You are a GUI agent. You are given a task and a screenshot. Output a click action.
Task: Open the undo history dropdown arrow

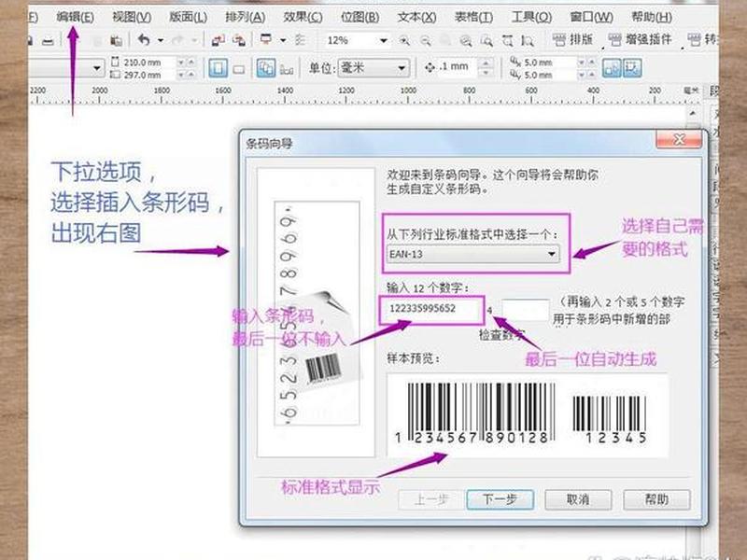point(160,40)
